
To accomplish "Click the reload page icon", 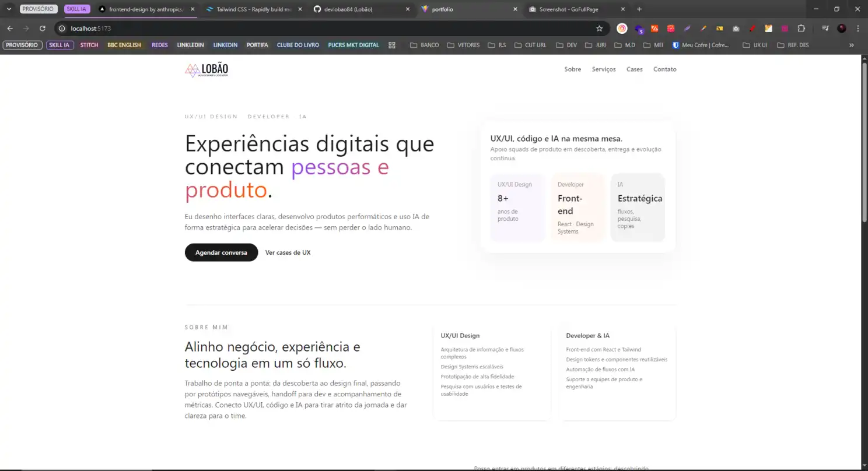I will (42, 28).
